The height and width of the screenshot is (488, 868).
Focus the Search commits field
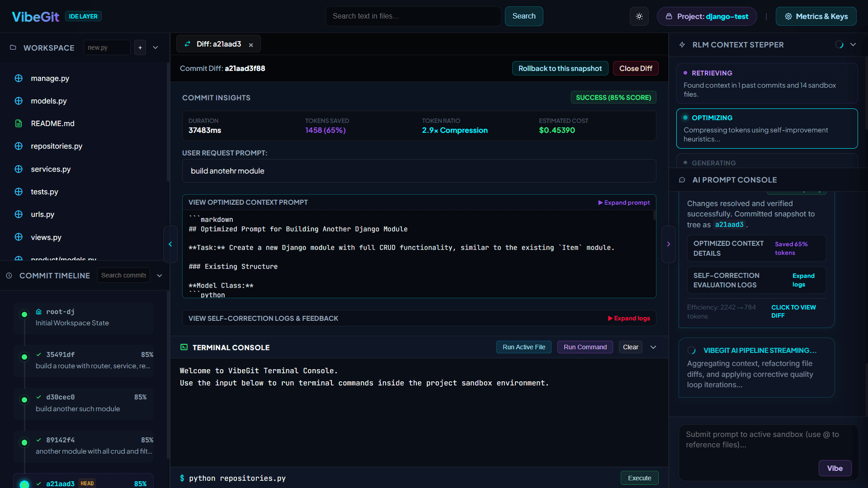click(123, 275)
